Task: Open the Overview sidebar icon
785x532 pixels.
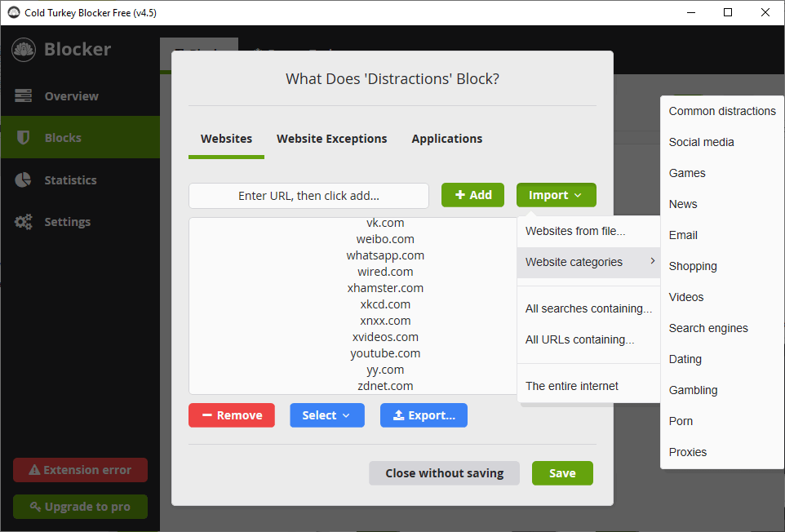Action: [22, 95]
